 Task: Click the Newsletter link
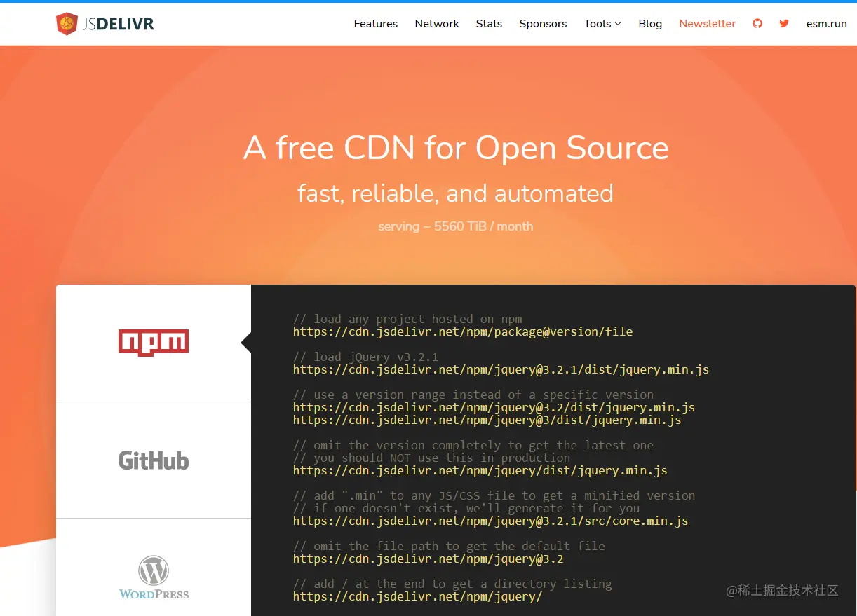pos(708,24)
